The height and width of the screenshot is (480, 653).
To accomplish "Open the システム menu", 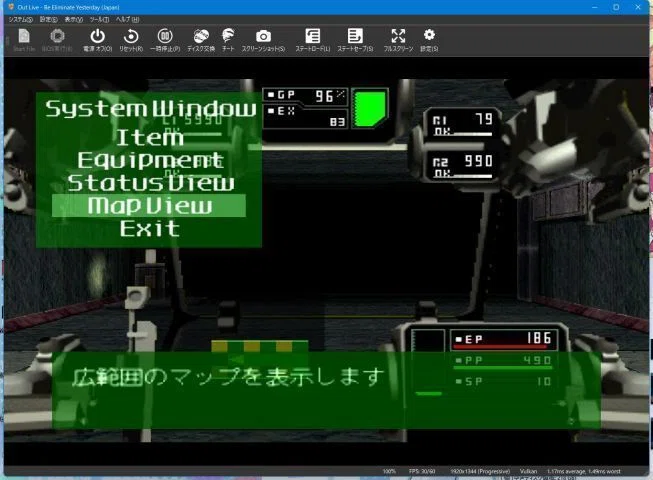I will click(20, 20).
